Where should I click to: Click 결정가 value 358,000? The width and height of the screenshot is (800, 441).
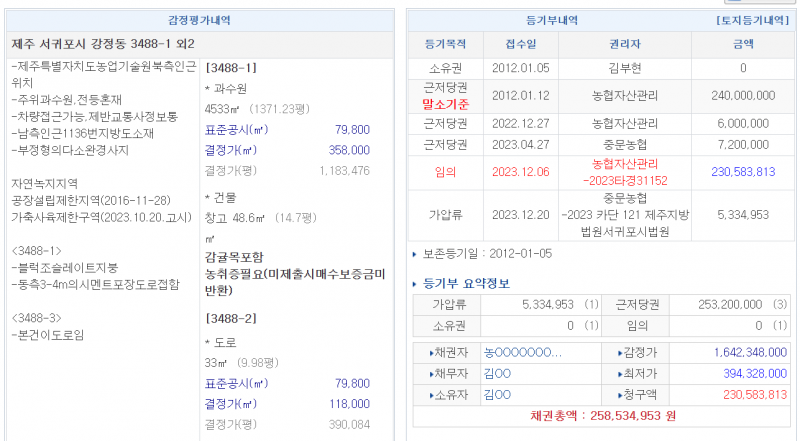pyautogui.click(x=350, y=150)
